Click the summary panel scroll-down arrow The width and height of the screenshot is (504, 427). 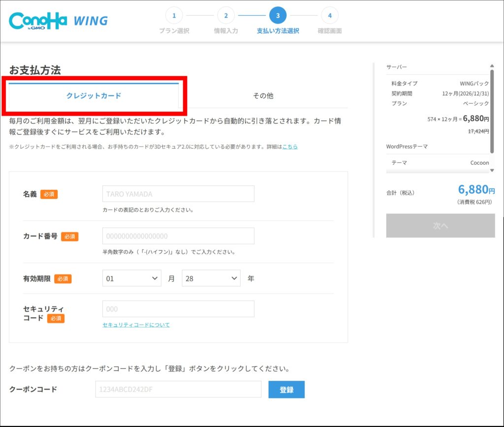492,170
